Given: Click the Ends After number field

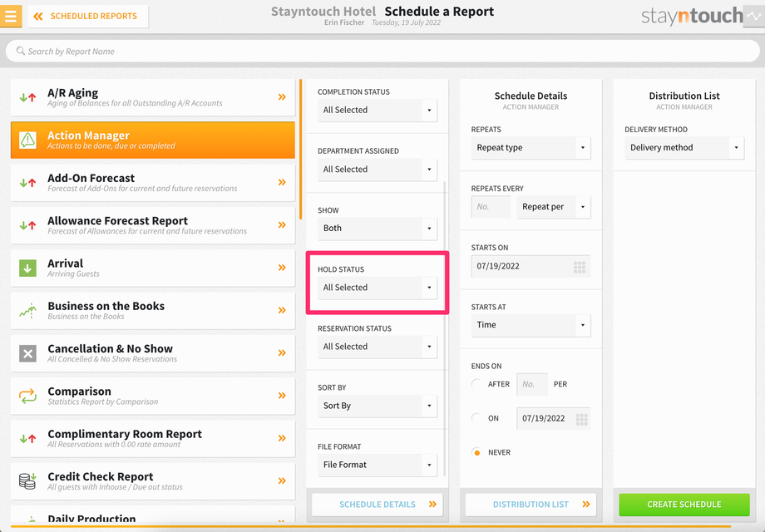Looking at the screenshot, I should point(532,384).
